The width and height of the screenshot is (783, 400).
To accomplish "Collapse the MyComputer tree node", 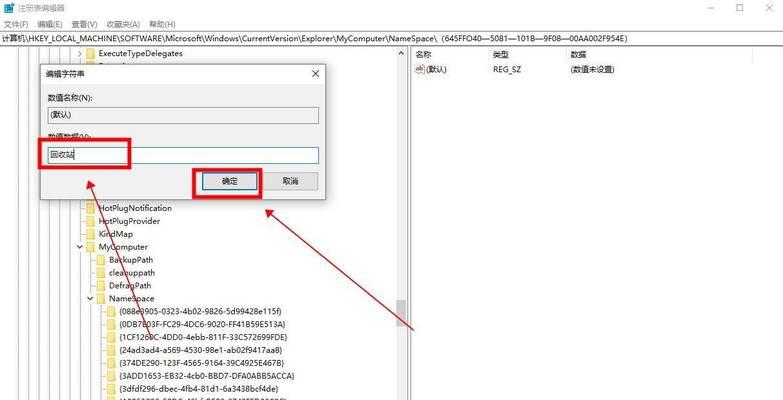I will 80,247.
